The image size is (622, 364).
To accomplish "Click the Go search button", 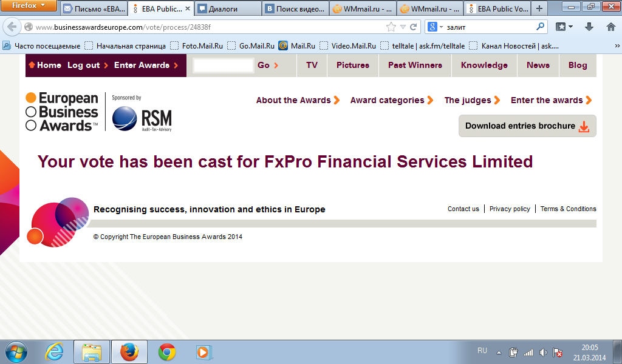I will point(268,66).
